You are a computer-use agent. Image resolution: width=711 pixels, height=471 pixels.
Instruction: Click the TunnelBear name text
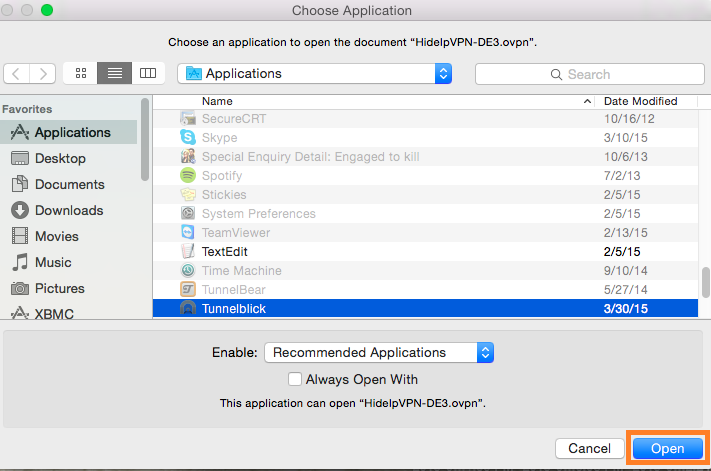(x=234, y=290)
